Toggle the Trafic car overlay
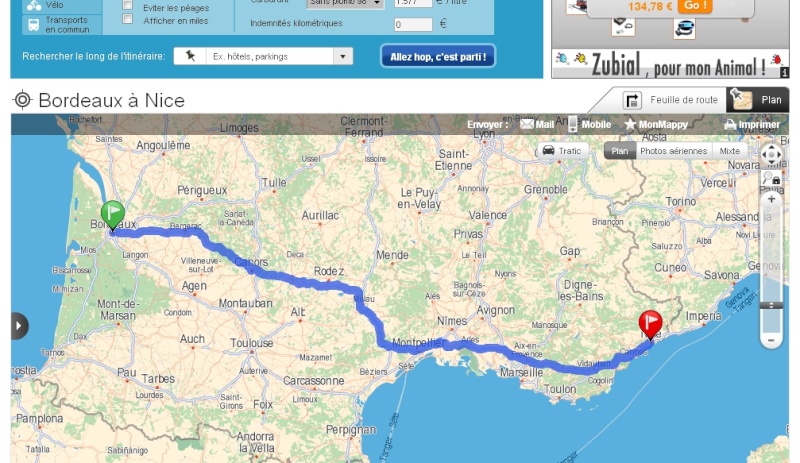Screen dimensions: 800x463 (x=562, y=151)
